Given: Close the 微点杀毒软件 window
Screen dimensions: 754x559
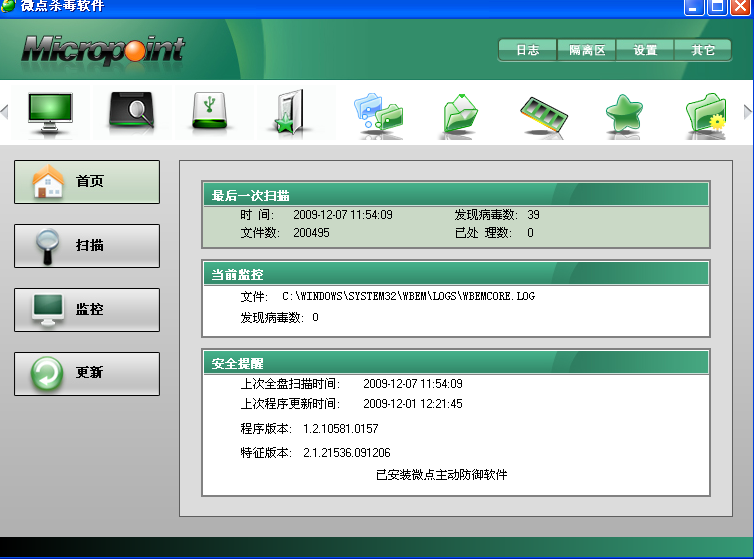Looking at the screenshot, I should (x=741, y=7).
